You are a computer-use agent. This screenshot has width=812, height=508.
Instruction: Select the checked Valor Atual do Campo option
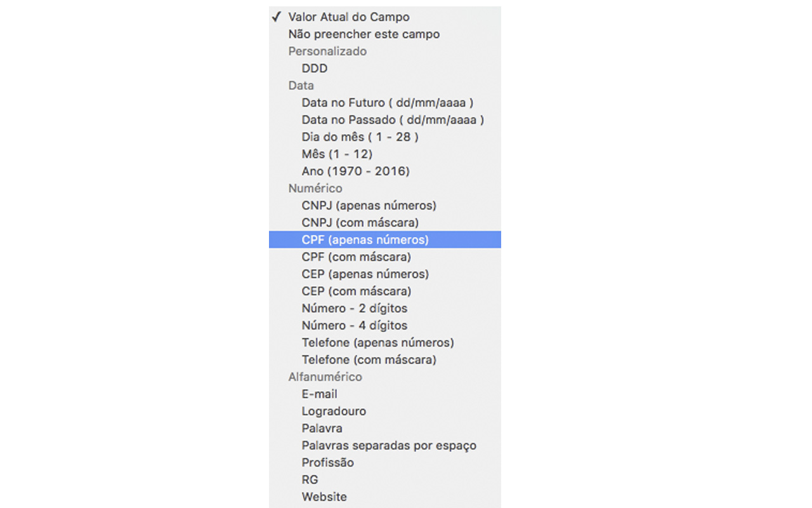(348, 17)
